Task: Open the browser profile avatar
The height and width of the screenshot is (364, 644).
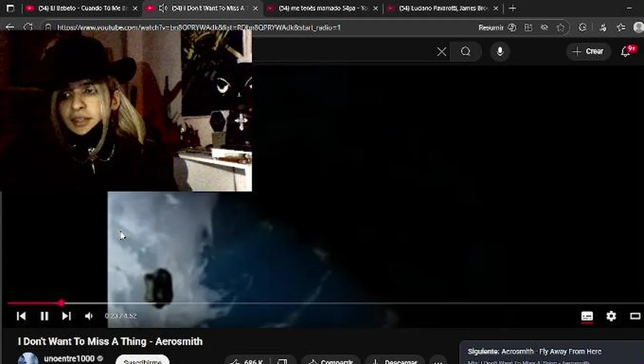Action: (638, 28)
